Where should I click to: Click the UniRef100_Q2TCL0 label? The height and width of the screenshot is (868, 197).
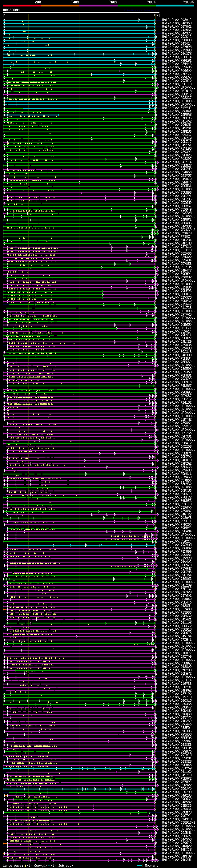(177, 247)
